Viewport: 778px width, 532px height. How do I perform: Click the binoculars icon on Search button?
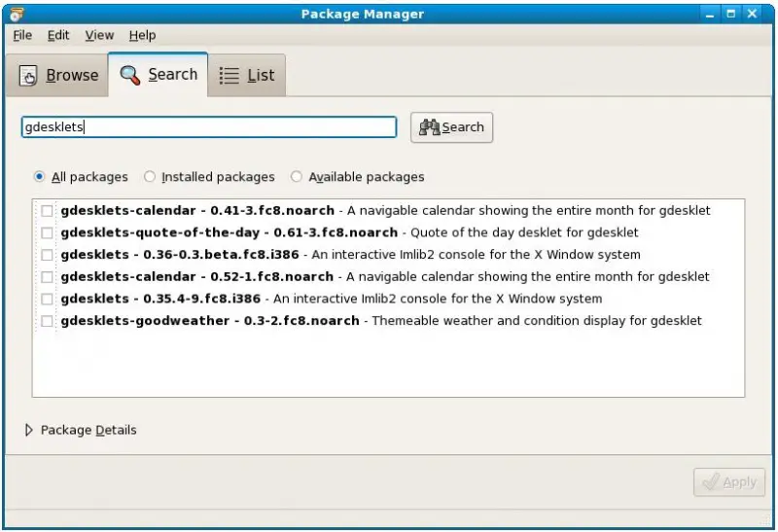pyautogui.click(x=429, y=127)
